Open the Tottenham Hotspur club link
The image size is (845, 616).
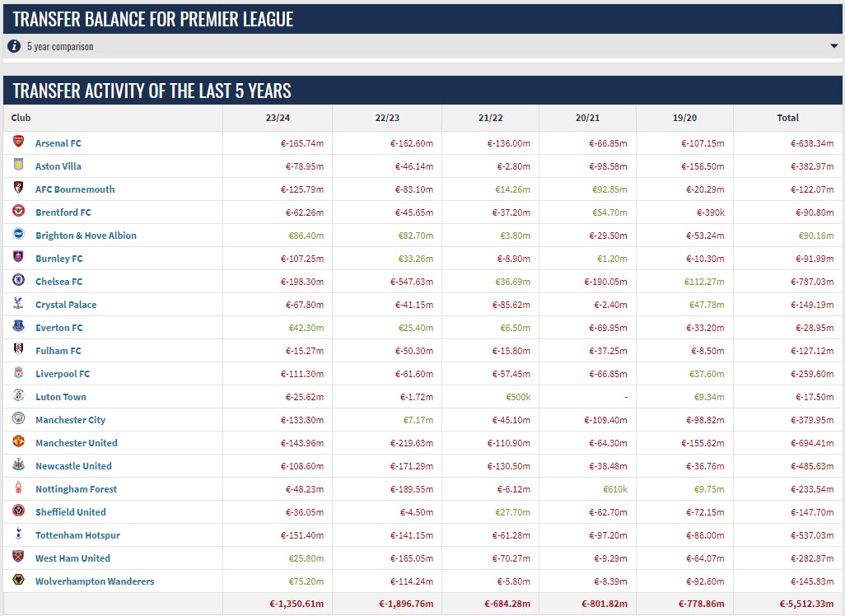[77, 535]
